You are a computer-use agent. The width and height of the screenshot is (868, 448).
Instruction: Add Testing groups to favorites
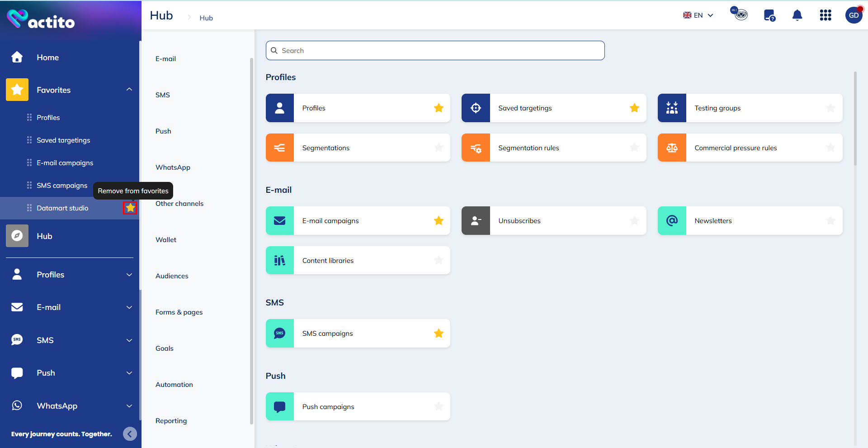click(830, 108)
